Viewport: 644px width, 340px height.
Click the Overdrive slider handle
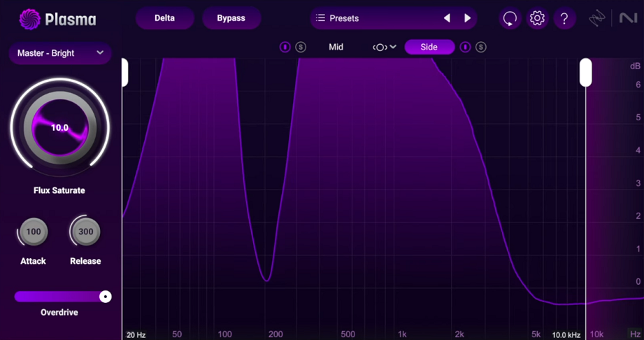point(106,297)
